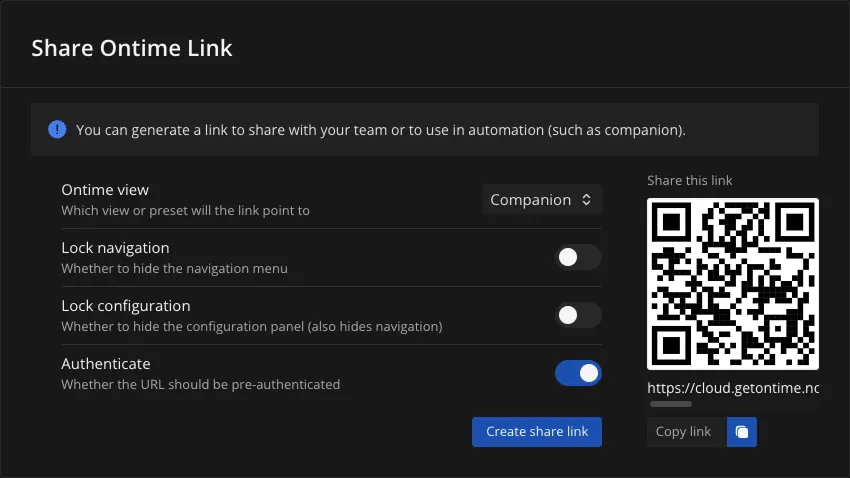Click the Share this link heading
The height and width of the screenshot is (478, 850).
click(689, 180)
